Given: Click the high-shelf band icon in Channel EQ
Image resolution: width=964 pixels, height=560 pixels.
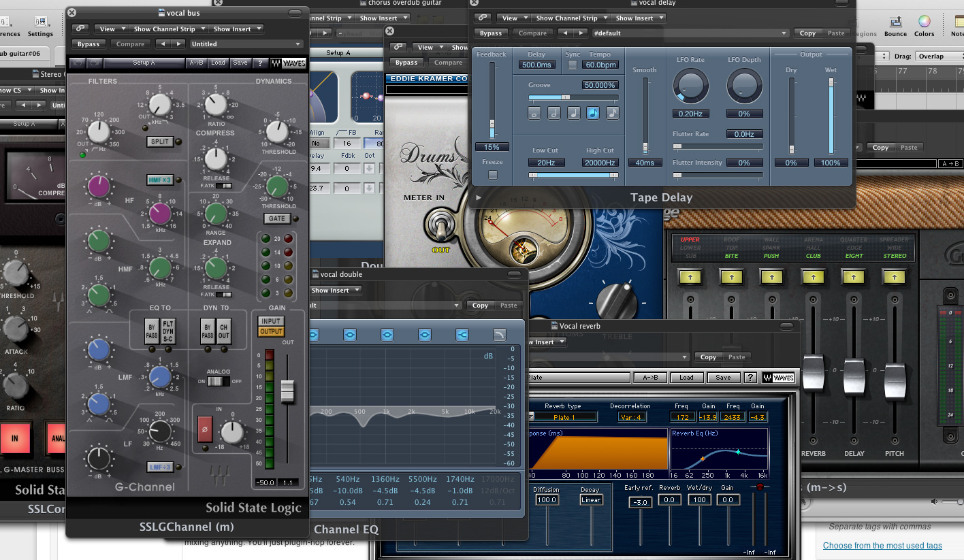Looking at the screenshot, I should tap(462, 334).
